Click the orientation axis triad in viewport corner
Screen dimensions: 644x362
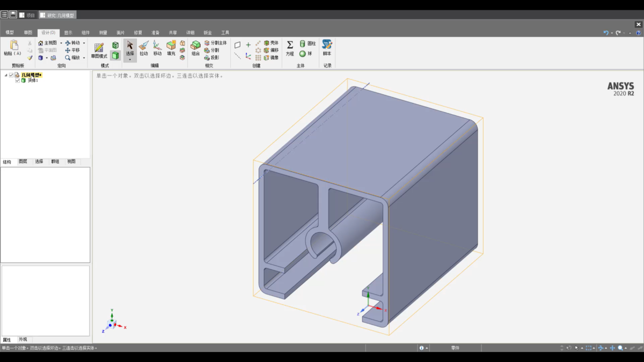click(114, 320)
